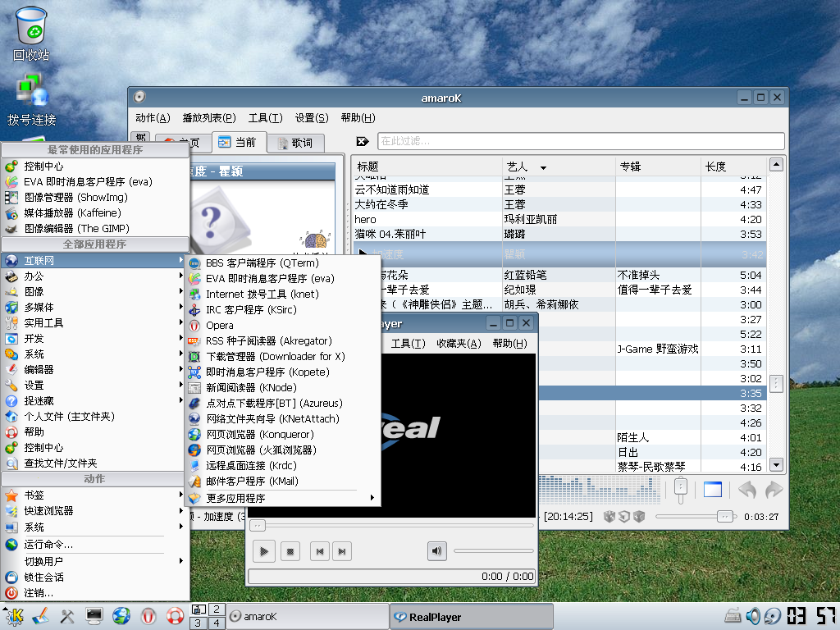Open Control Center in most used apps

95,166
